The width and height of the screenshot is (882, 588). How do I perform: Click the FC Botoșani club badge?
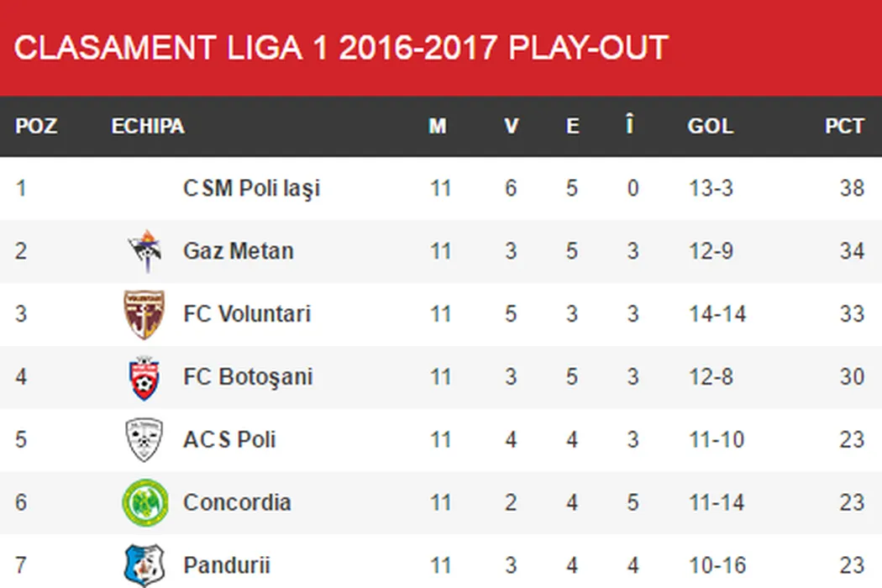pyautogui.click(x=144, y=377)
